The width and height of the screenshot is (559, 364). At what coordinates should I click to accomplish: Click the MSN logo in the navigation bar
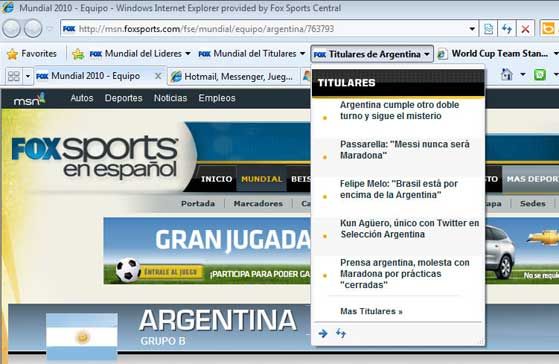(x=29, y=99)
